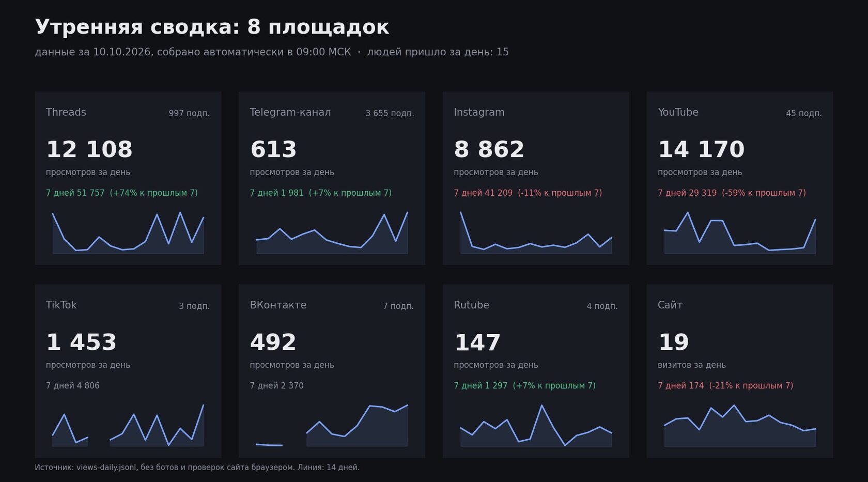Click the footer source note views-daily.jsonl
The image size is (868, 482).
197,468
